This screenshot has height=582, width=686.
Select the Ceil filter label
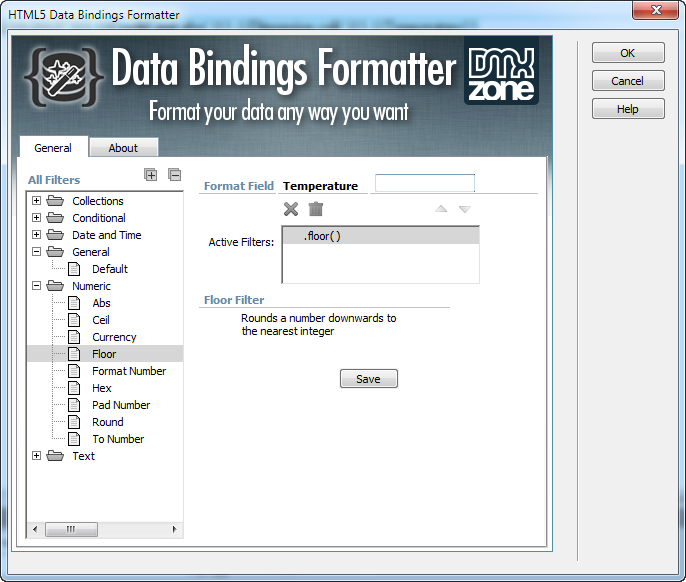pos(101,320)
